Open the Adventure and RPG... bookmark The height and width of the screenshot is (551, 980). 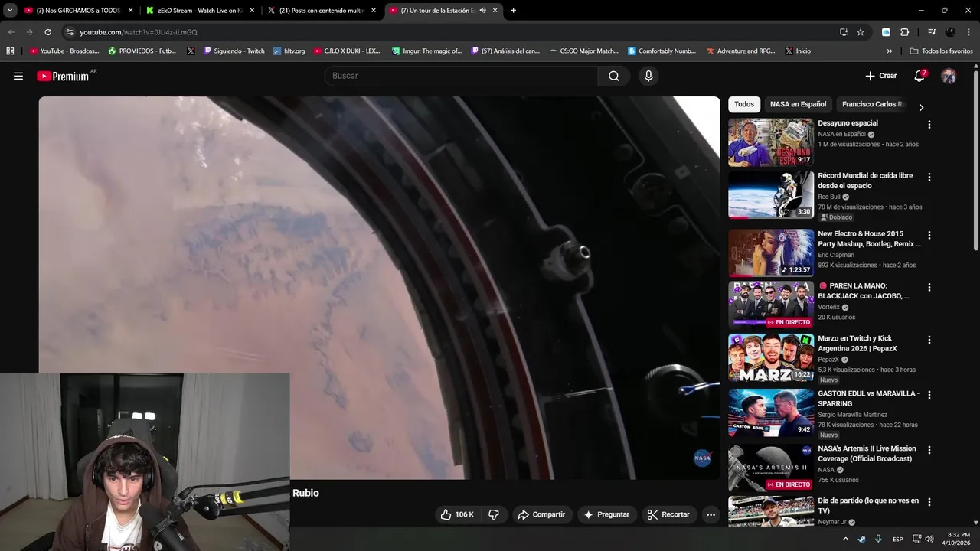click(x=741, y=51)
